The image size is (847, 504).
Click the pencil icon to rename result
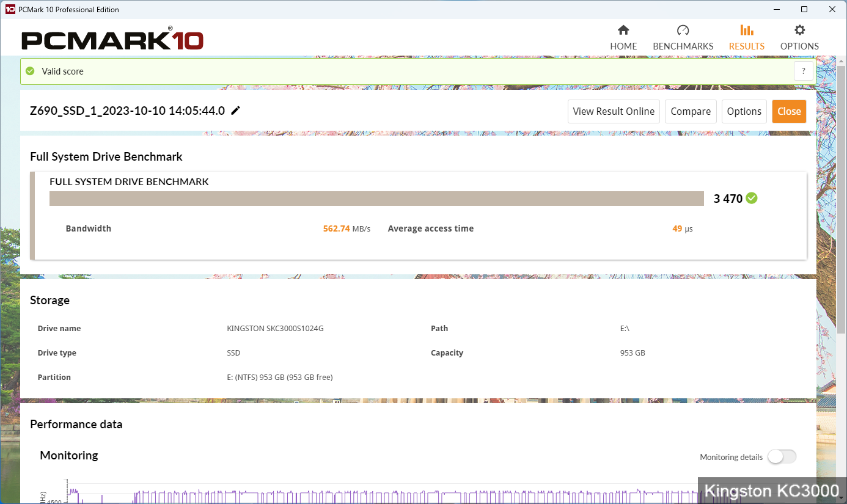[236, 111]
